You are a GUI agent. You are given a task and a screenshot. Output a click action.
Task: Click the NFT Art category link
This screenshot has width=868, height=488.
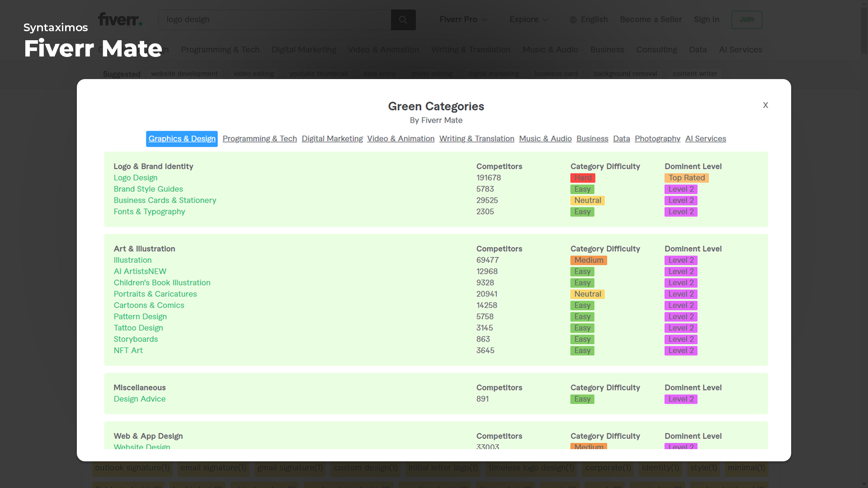(x=128, y=350)
